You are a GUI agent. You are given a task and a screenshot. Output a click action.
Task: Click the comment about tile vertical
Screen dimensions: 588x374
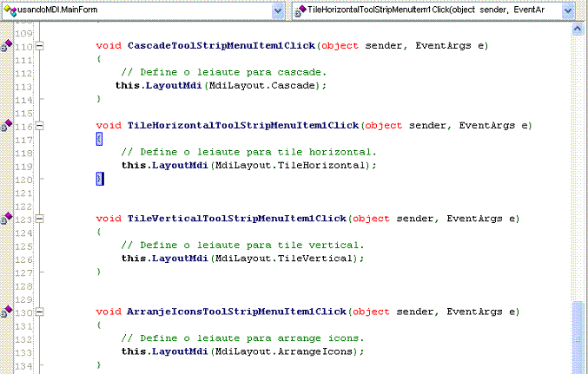point(242,245)
